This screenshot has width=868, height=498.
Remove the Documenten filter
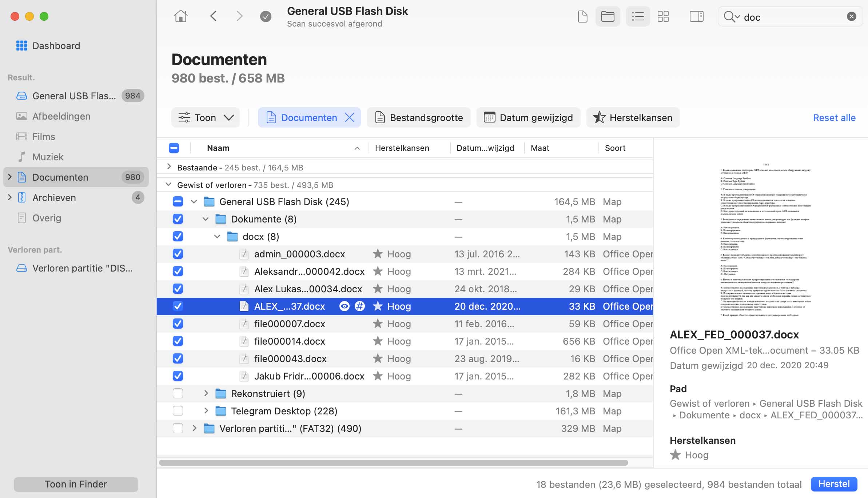tap(349, 118)
